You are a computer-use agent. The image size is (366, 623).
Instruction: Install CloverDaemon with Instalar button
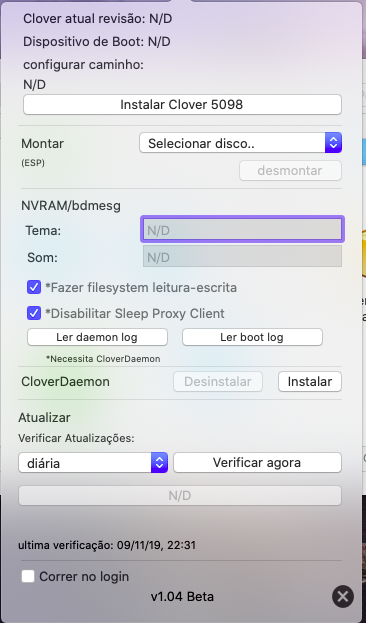[310, 382]
